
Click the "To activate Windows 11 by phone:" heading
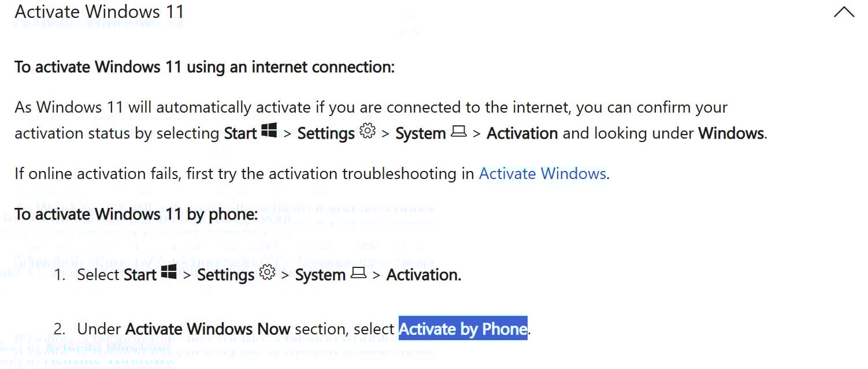[136, 214]
